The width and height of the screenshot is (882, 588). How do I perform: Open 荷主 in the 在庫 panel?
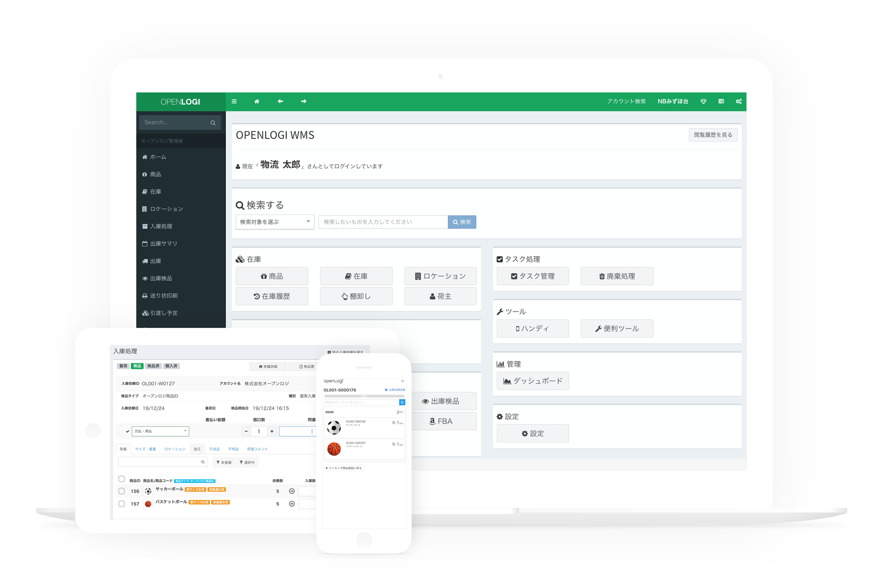pyautogui.click(x=440, y=296)
